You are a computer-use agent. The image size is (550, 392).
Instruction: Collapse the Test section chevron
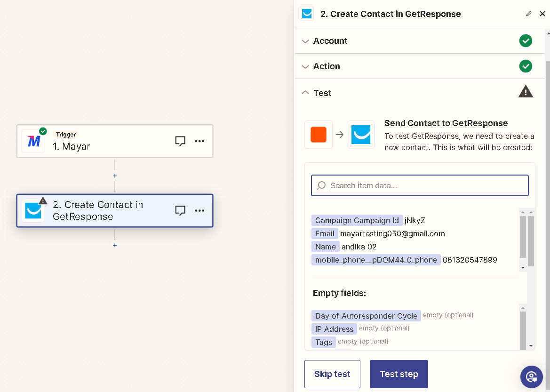(305, 93)
